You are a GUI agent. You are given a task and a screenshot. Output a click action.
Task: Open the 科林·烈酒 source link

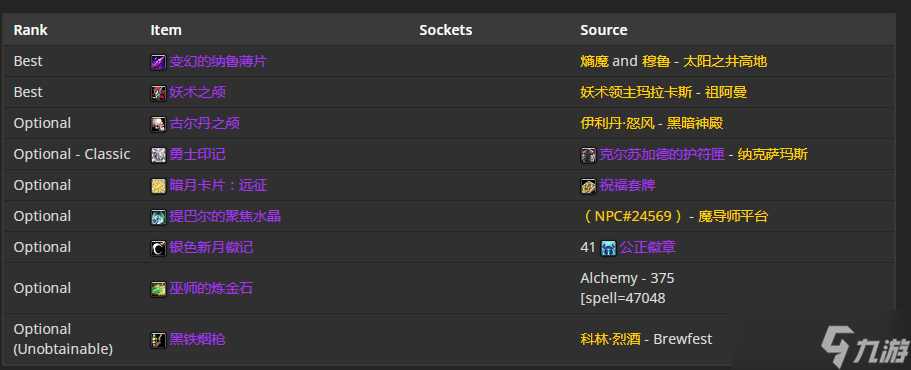click(610, 339)
